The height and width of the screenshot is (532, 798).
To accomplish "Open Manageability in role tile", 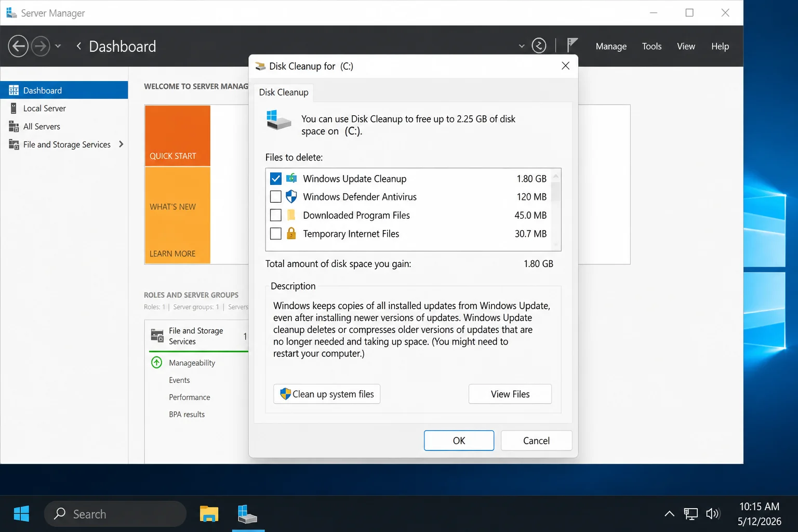I will [x=192, y=363].
